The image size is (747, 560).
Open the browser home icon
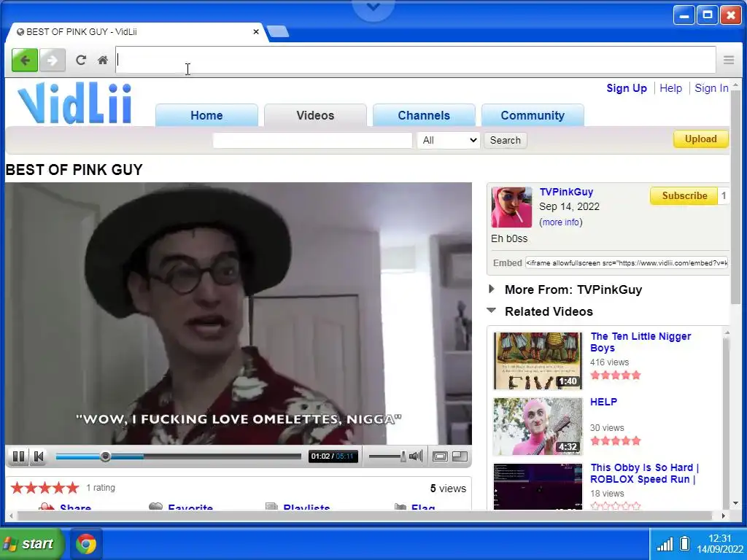[102, 60]
